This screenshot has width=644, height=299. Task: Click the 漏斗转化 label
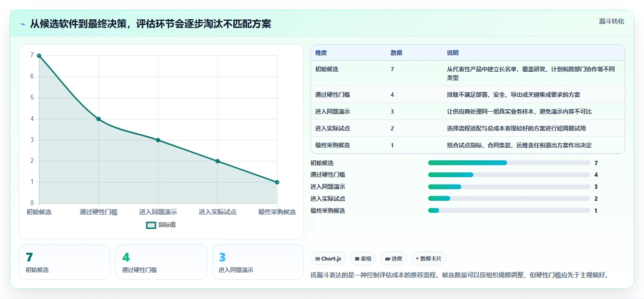[612, 21]
